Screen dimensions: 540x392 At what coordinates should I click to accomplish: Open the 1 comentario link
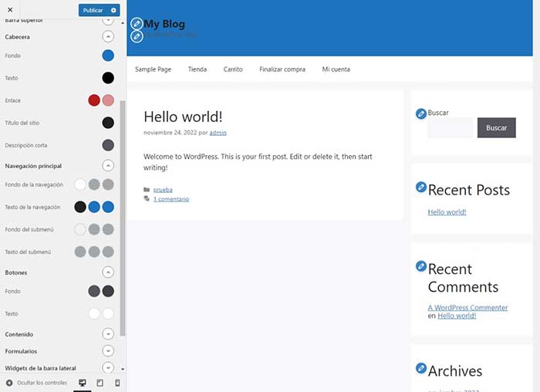(x=170, y=199)
